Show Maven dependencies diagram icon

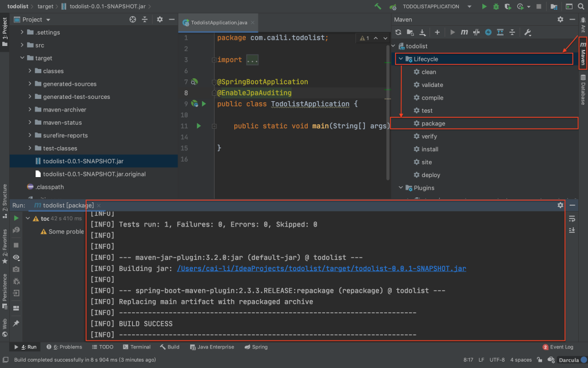[500, 32]
